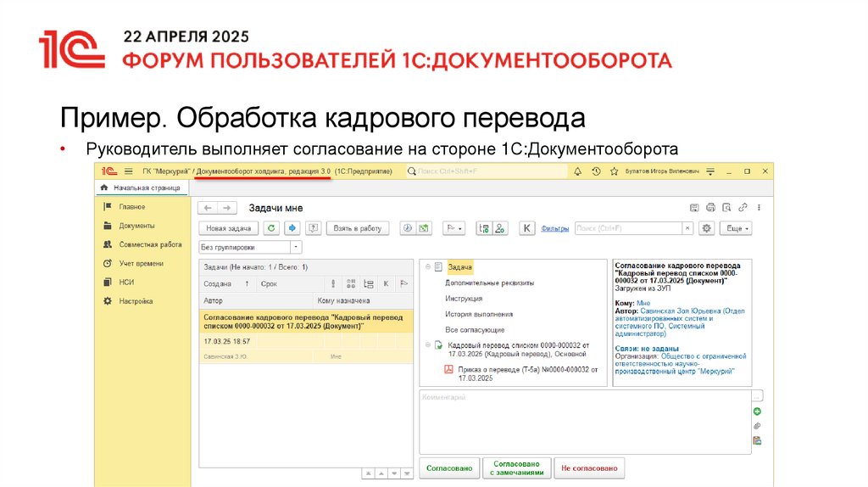Clear the search field with X
868x487 pixels.
click(687, 228)
